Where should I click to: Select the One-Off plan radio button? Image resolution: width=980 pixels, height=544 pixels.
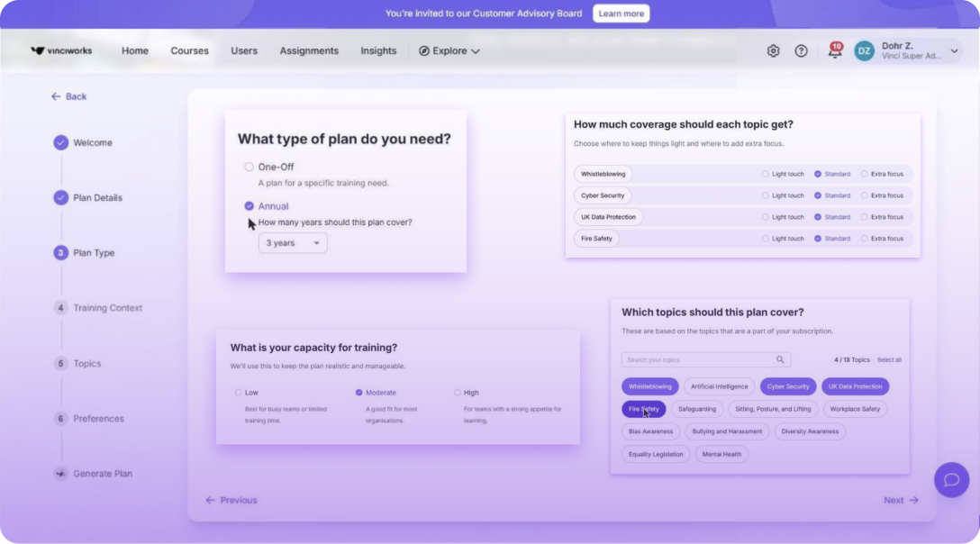click(250, 167)
